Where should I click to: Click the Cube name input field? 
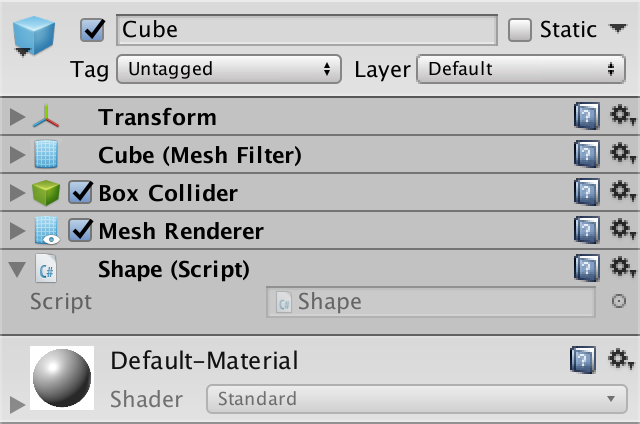tap(307, 30)
